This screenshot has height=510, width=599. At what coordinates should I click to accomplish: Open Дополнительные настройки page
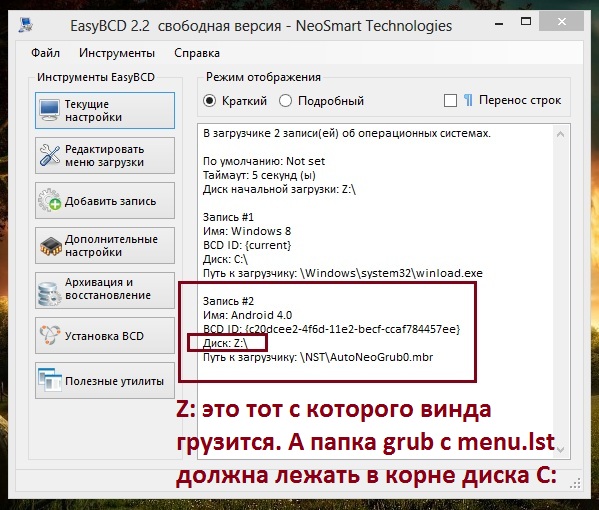coord(105,246)
